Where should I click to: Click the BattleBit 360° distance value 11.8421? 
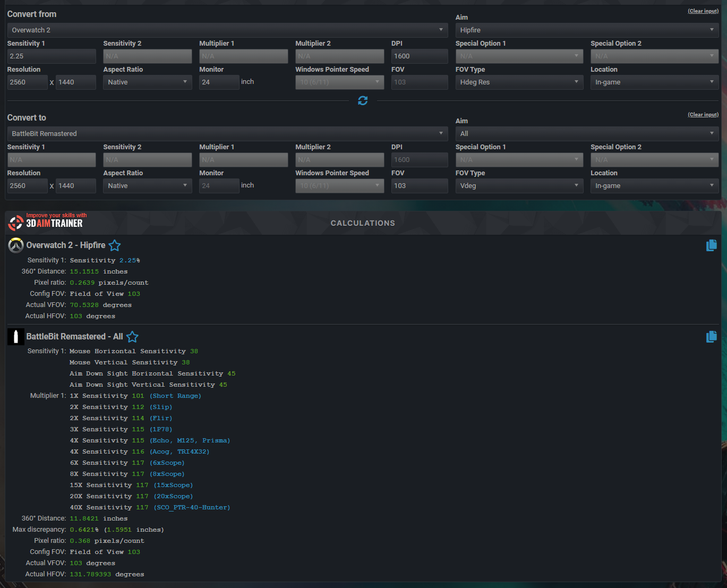coord(84,518)
